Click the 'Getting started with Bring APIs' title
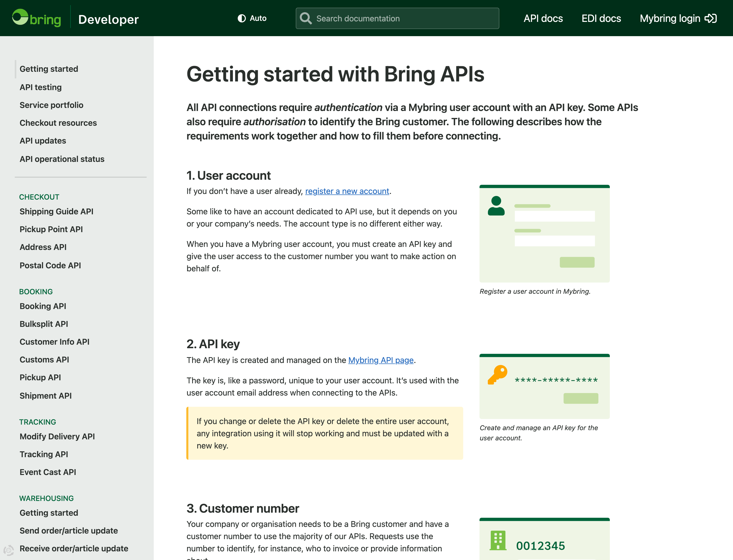The image size is (733, 560). [x=335, y=74]
